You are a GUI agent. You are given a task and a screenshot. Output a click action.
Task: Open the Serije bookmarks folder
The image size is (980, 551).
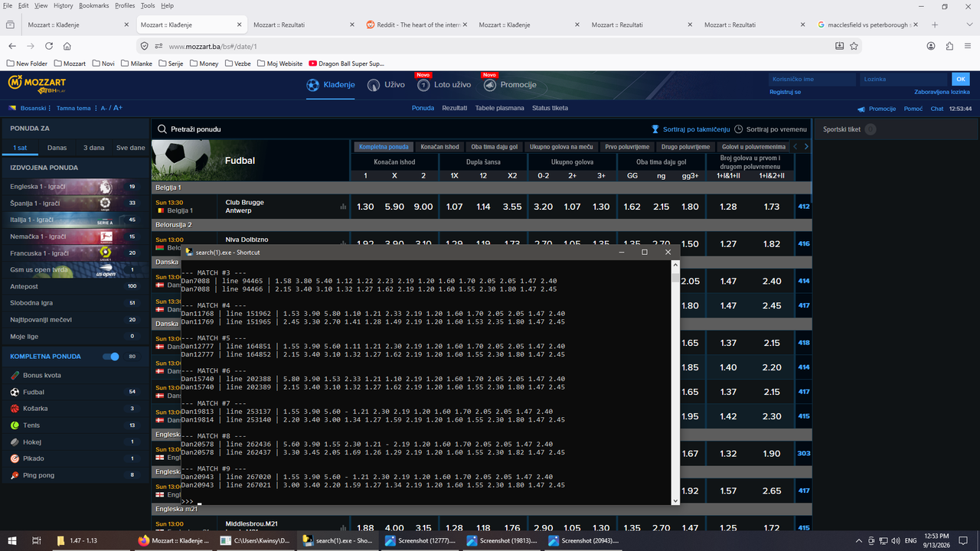tap(171, 64)
